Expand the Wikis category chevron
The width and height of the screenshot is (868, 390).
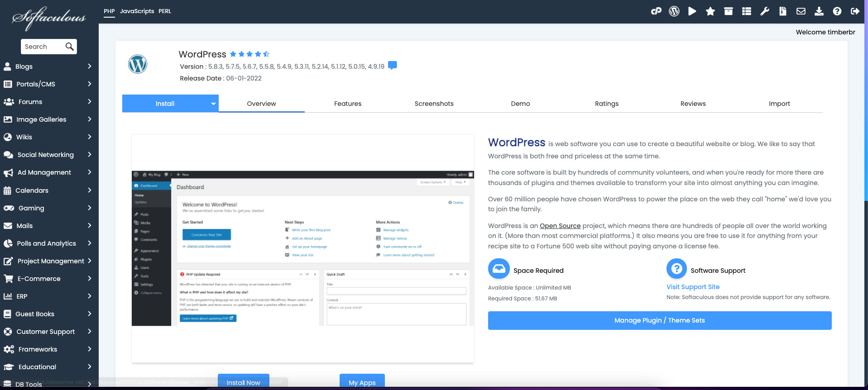point(90,137)
